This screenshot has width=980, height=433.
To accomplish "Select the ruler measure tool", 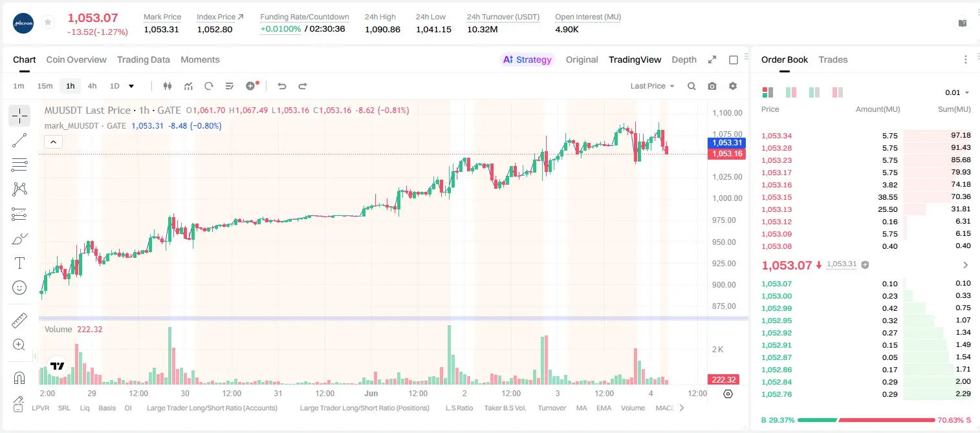I will click(19, 321).
